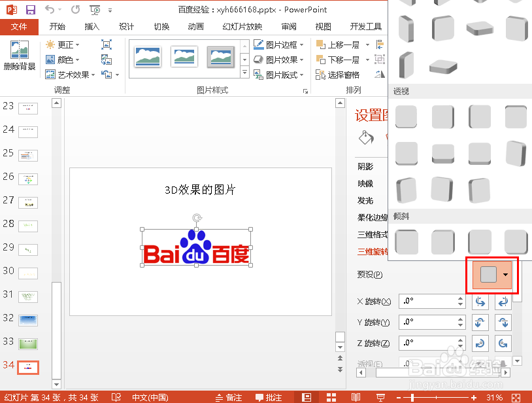This screenshot has height=403, width=532.
Task: Click the reset picture icon
Action: [107, 75]
